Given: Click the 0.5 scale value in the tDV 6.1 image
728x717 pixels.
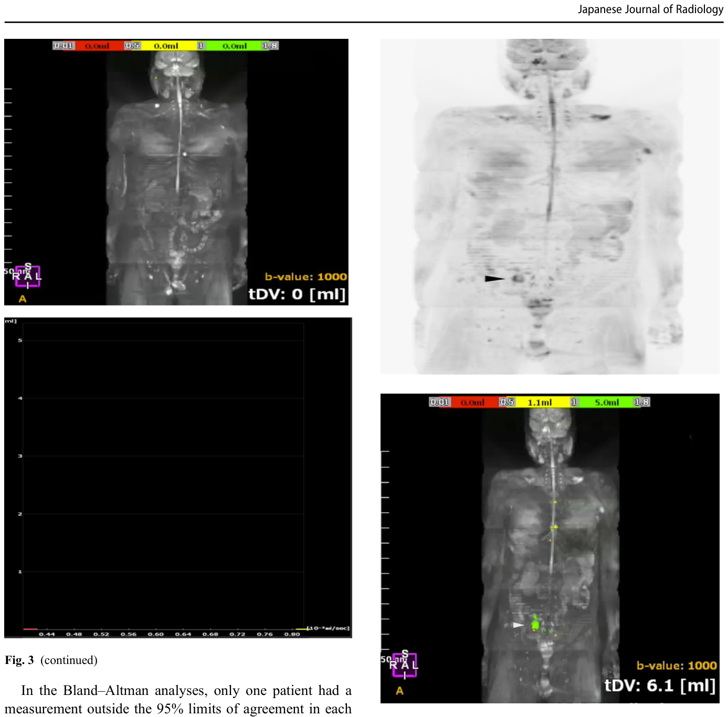Looking at the screenshot, I should (x=507, y=402).
